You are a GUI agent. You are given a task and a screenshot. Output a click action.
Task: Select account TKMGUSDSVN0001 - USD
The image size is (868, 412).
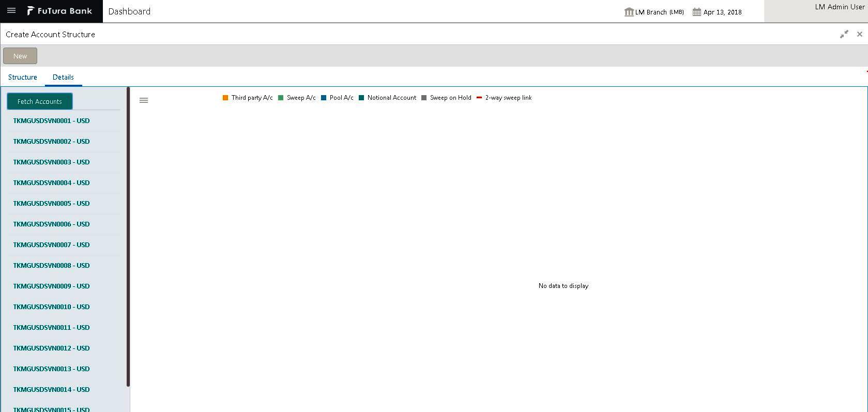tap(51, 121)
